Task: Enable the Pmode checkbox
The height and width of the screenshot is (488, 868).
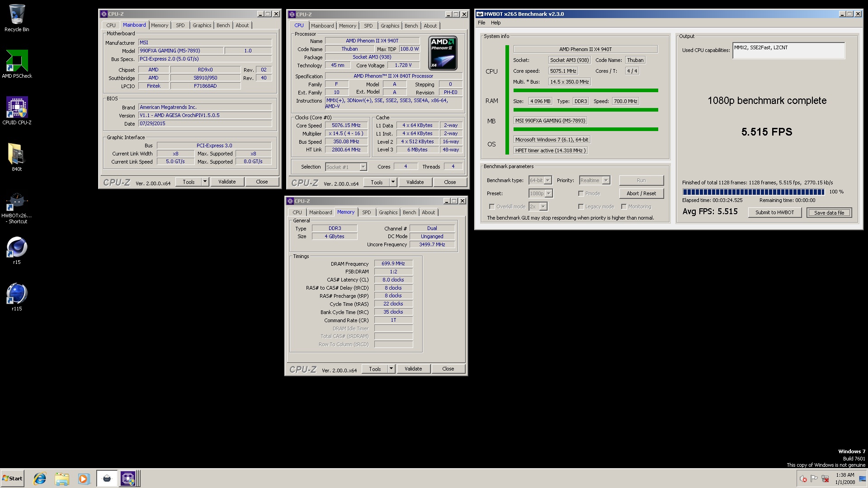Action: 581,193
